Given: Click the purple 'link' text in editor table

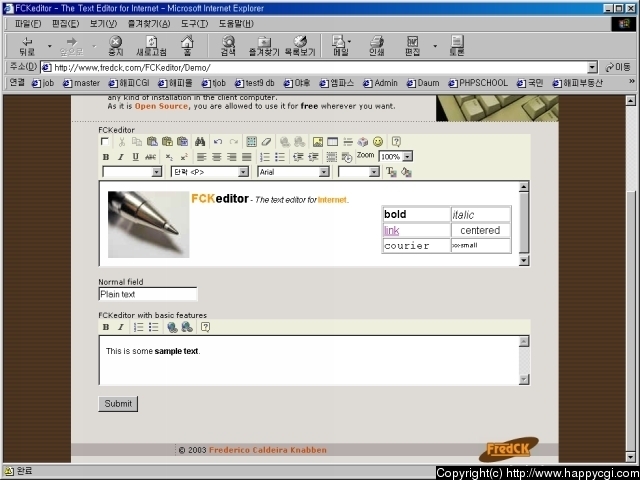Looking at the screenshot, I should (391, 231).
